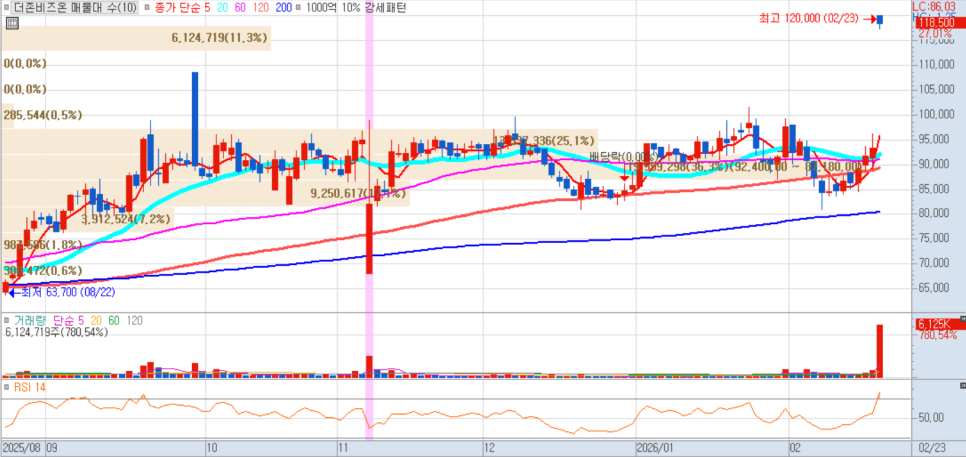
Task: Click the 9,250,617 volume profile label
Action: pos(359,193)
